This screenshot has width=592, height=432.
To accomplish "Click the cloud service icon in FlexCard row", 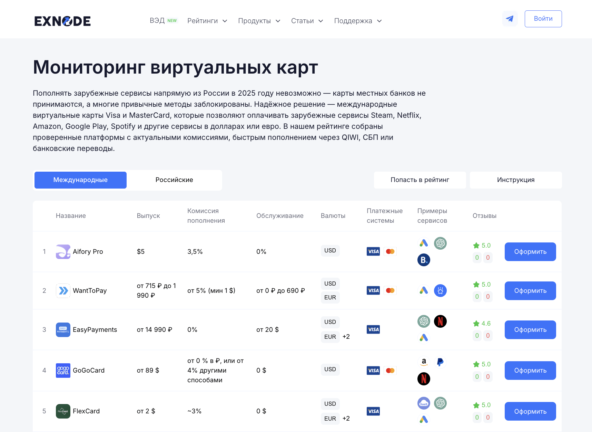I will 424,403.
